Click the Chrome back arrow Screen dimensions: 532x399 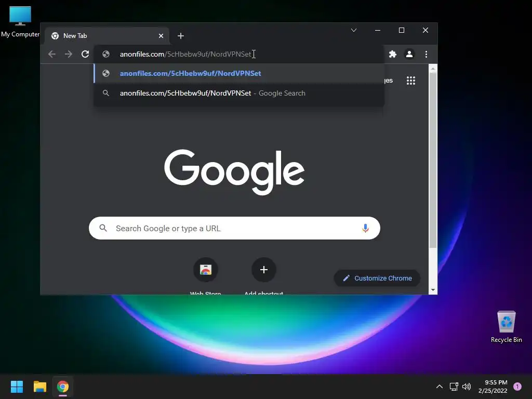[52, 54]
